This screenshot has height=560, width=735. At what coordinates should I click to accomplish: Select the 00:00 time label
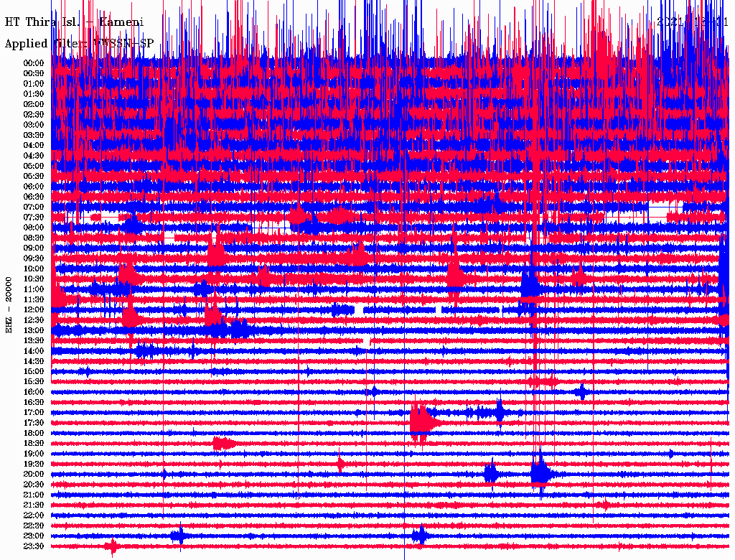[x=34, y=63]
